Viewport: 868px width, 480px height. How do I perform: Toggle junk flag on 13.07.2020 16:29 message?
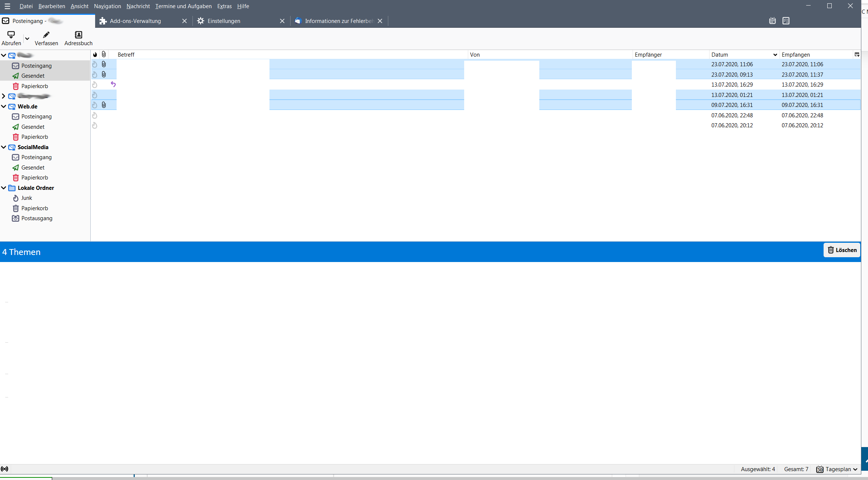pyautogui.click(x=95, y=85)
